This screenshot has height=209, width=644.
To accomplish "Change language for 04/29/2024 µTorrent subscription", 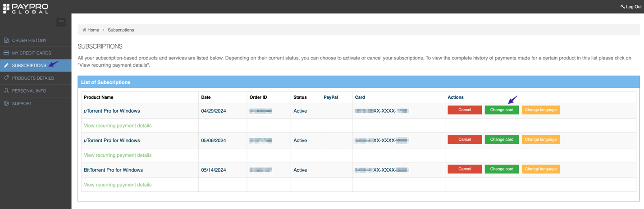I will (541, 110).
